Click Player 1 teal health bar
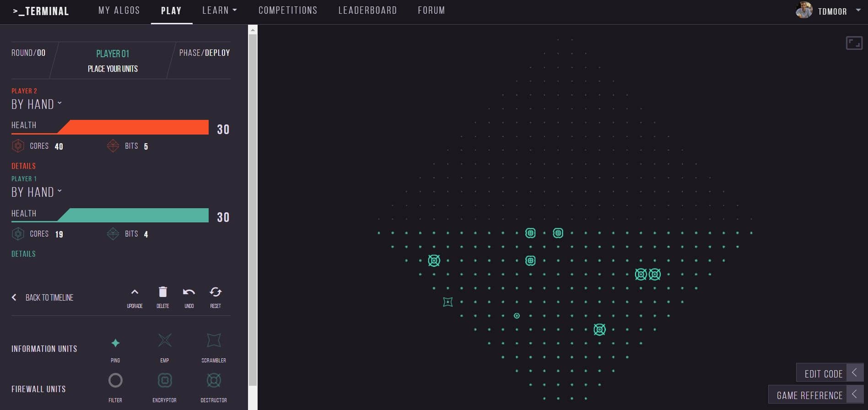 (133, 215)
